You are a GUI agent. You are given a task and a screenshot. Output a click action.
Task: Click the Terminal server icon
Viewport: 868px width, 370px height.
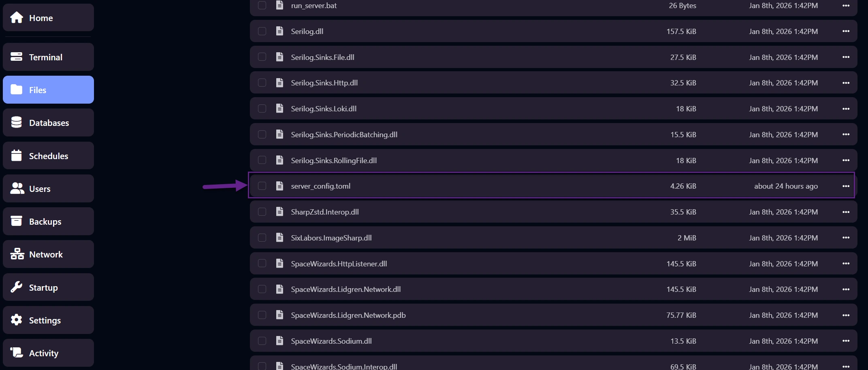(x=17, y=57)
